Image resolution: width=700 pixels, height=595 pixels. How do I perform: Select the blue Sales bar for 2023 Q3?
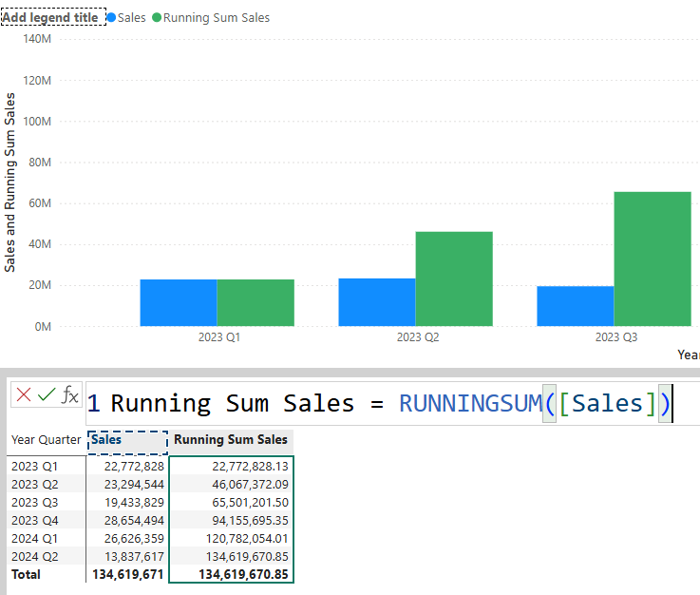[575, 306]
